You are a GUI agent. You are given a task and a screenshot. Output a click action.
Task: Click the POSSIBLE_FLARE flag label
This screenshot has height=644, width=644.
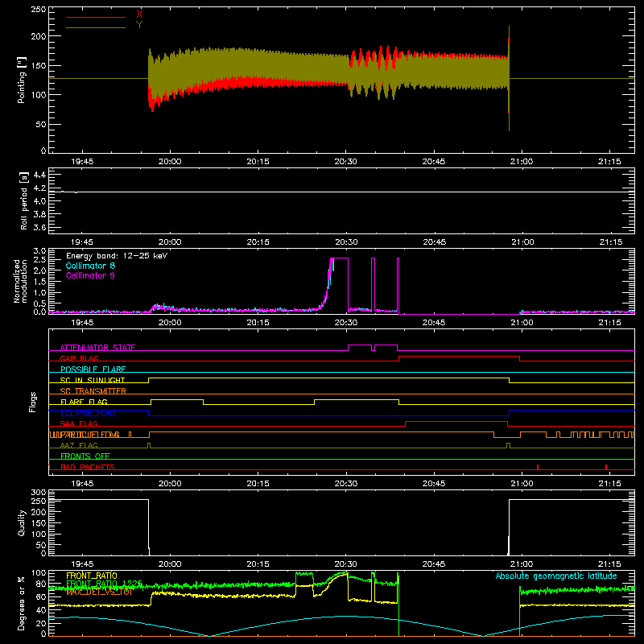pos(93,369)
